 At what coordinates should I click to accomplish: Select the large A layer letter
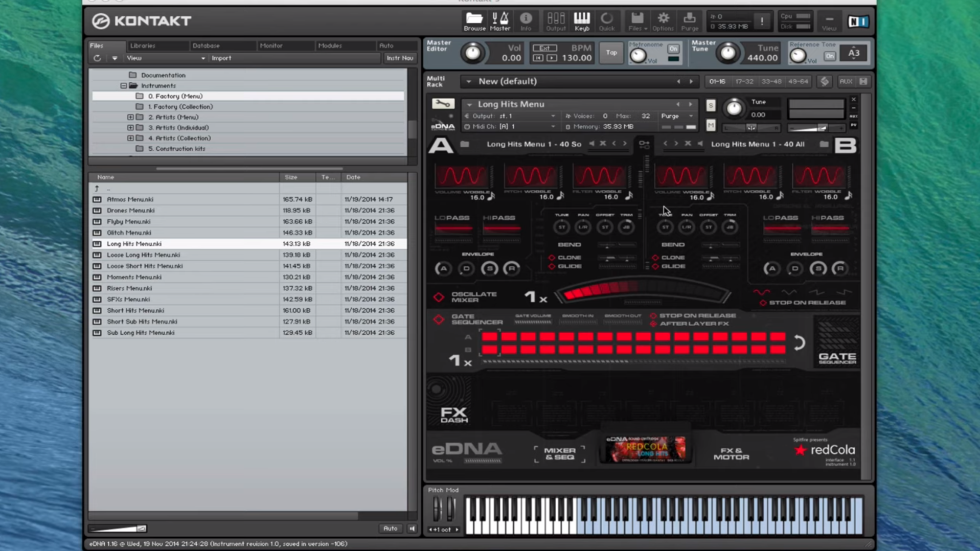tap(441, 145)
